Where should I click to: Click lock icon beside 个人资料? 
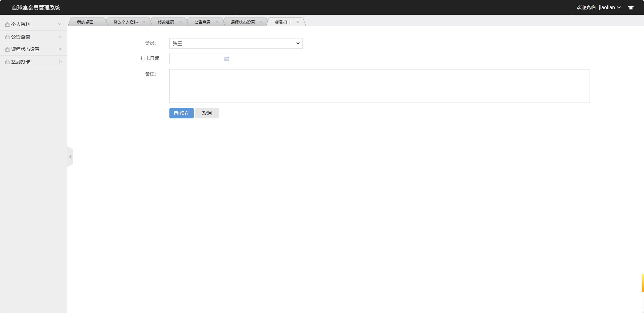[7, 24]
